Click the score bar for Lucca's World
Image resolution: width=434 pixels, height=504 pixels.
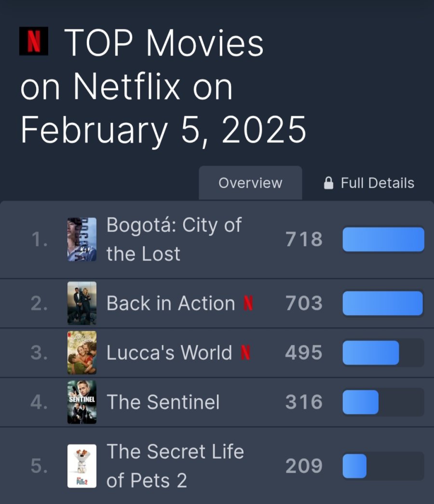point(383,353)
